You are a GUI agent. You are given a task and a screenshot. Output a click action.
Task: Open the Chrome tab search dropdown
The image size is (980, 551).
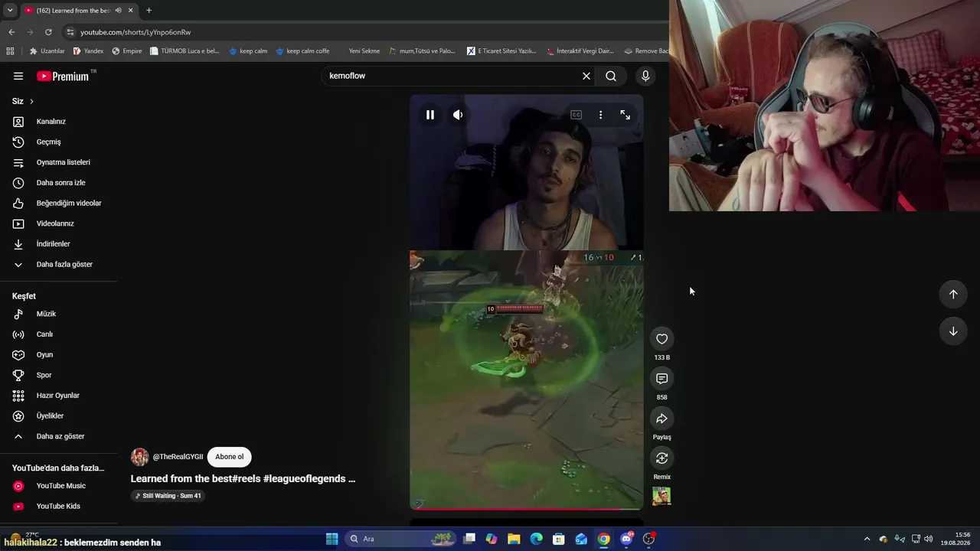pyautogui.click(x=10, y=11)
